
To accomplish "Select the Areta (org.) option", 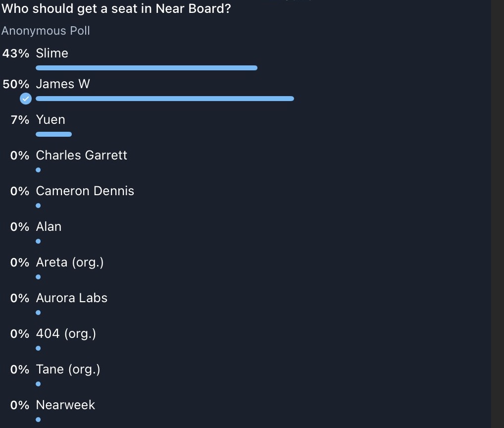I will coord(70,263).
